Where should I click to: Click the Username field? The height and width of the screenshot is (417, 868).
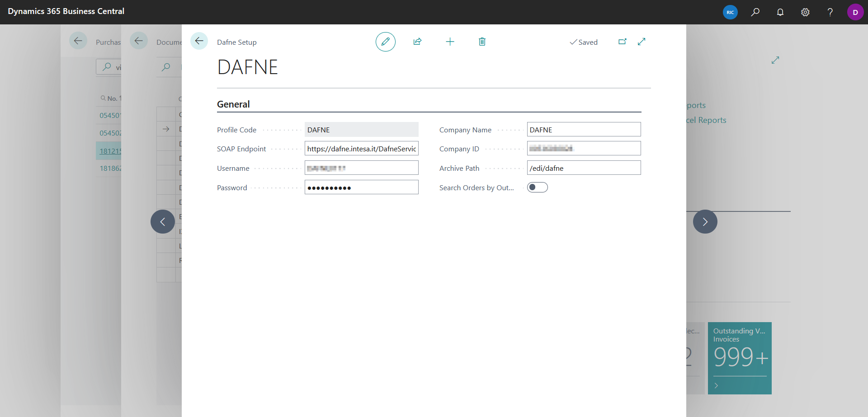(362, 168)
